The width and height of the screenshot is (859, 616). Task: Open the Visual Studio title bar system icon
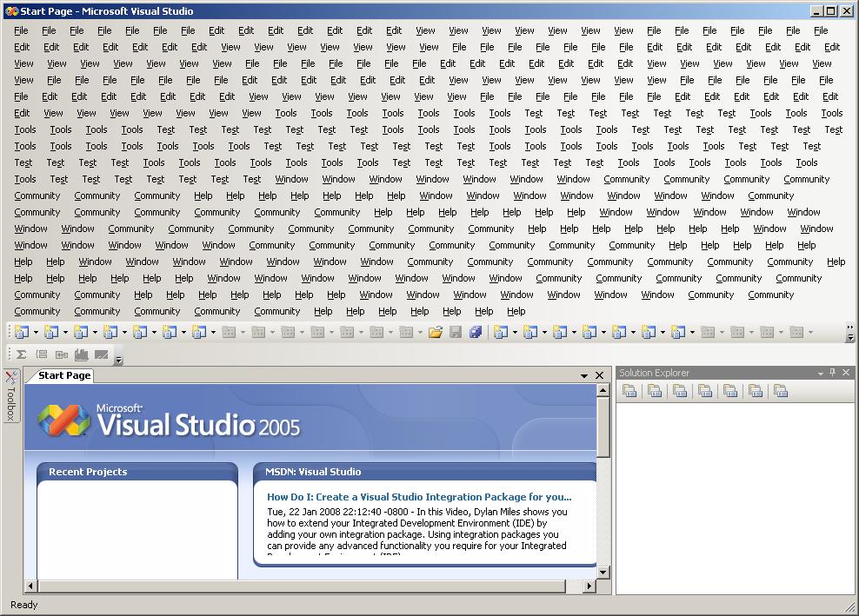point(11,11)
